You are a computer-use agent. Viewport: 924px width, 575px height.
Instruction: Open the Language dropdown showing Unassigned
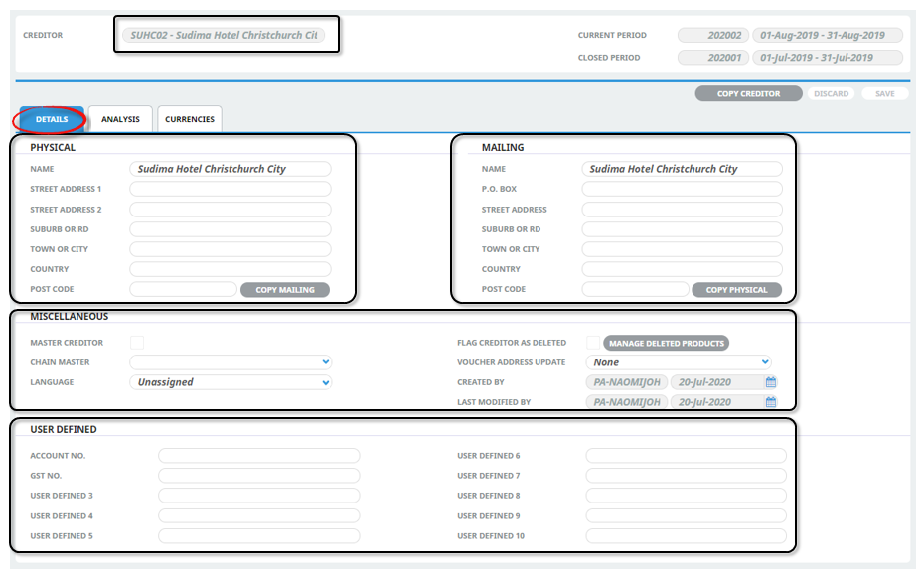tap(231, 382)
